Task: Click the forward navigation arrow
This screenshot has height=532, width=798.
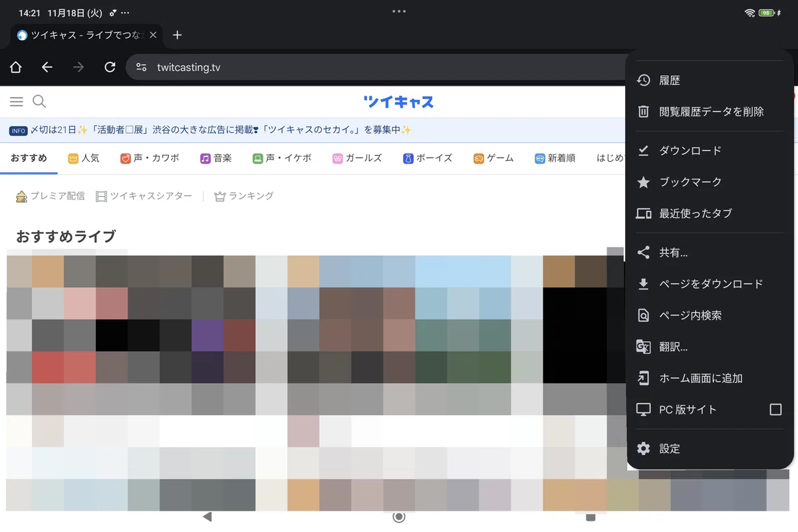Action: 78,67
